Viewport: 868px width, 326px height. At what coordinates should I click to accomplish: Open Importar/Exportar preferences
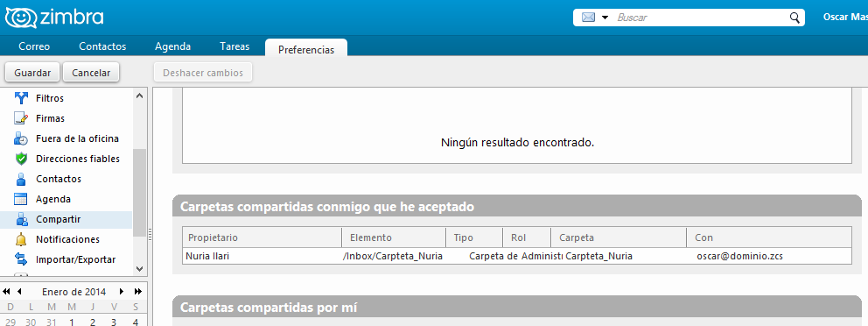pos(76,259)
